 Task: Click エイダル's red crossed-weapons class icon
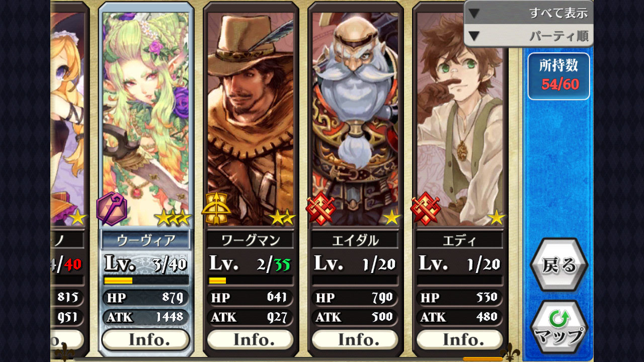point(321,209)
